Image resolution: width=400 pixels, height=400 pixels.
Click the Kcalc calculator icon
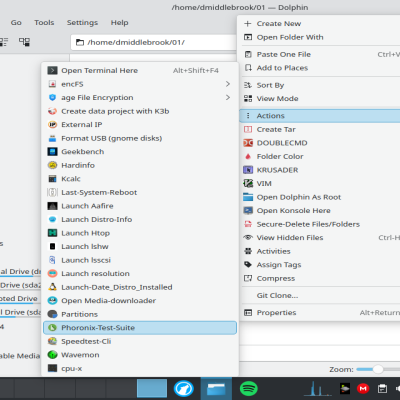[52, 179]
